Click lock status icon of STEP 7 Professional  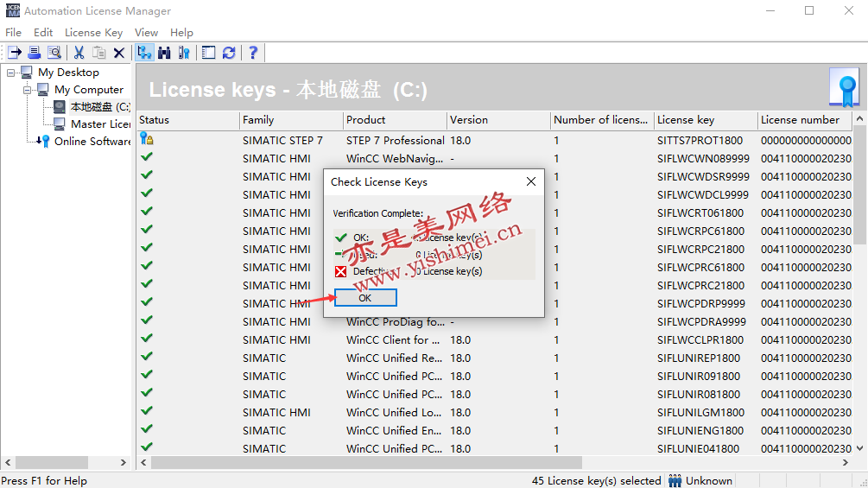click(147, 138)
